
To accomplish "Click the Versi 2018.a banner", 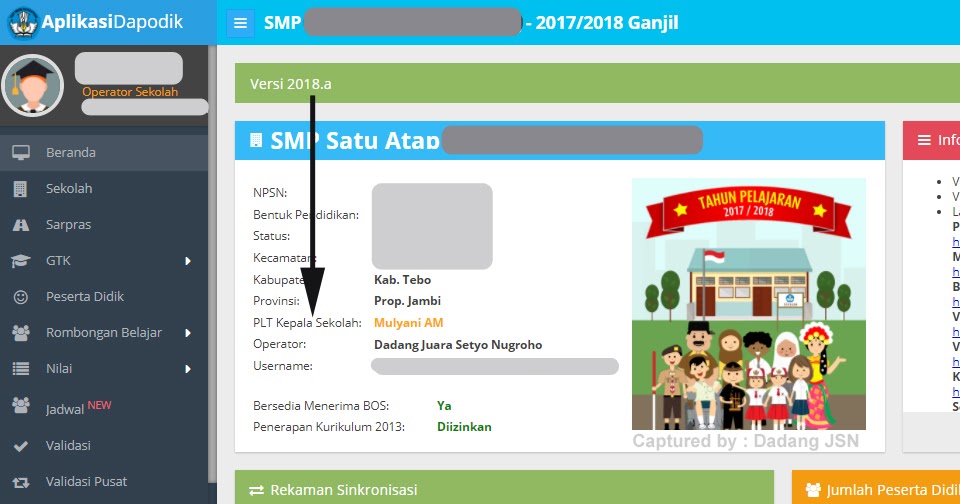I will pyautogui.click(x=598, y=83).
